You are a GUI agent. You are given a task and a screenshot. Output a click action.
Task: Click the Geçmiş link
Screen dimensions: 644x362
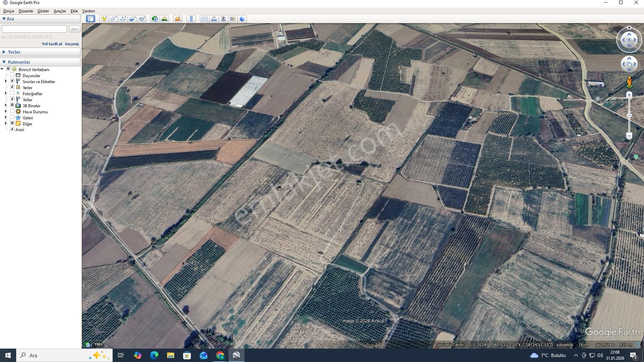[x=72, y=44]
